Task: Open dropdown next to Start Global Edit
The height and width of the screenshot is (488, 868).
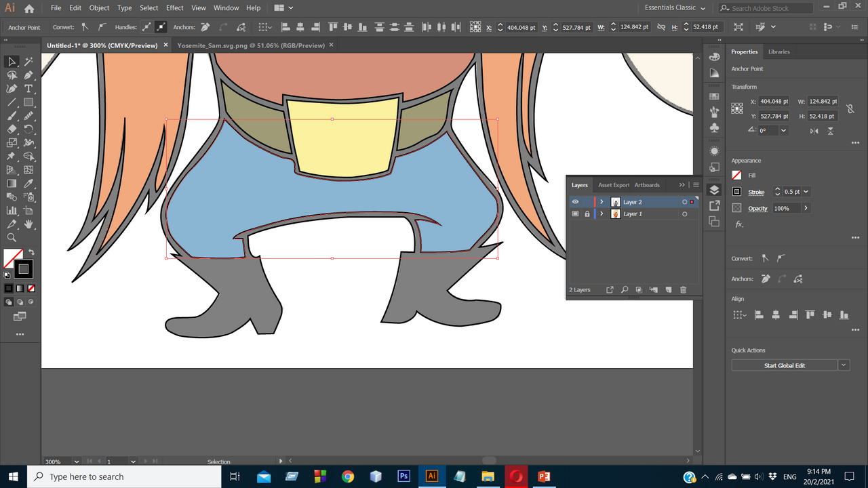Action: 844,365
